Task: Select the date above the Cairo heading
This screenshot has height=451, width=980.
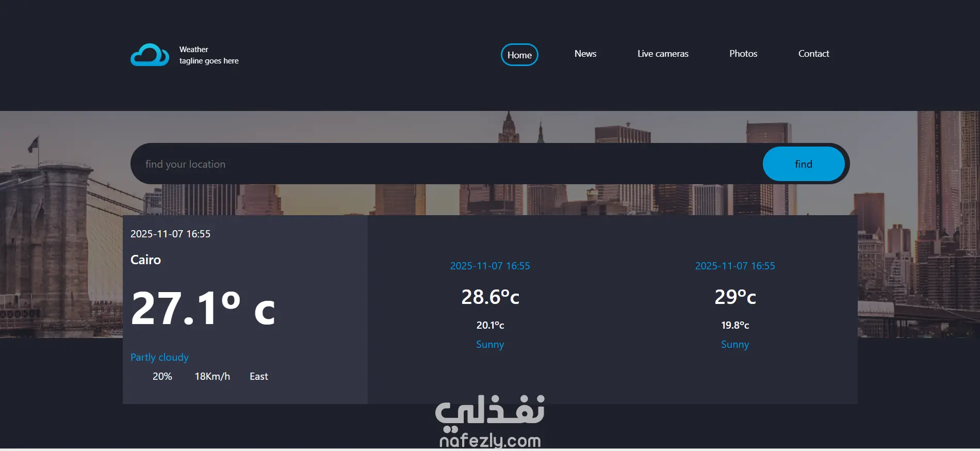Action: 170,234
